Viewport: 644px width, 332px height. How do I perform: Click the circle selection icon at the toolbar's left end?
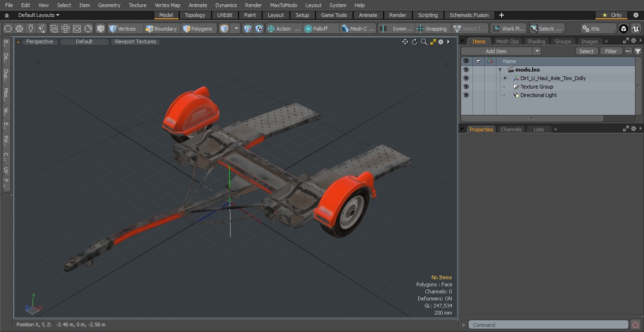pyautogui.click(x=8, y=29)
